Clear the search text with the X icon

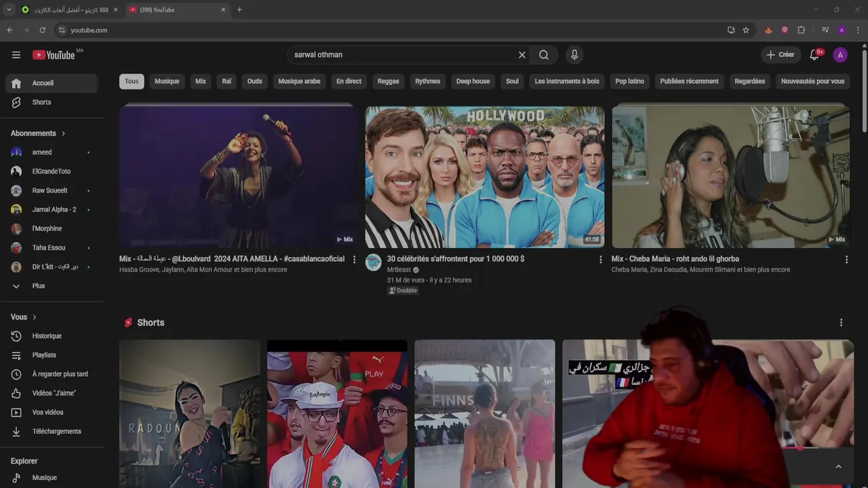coord(522,55)
